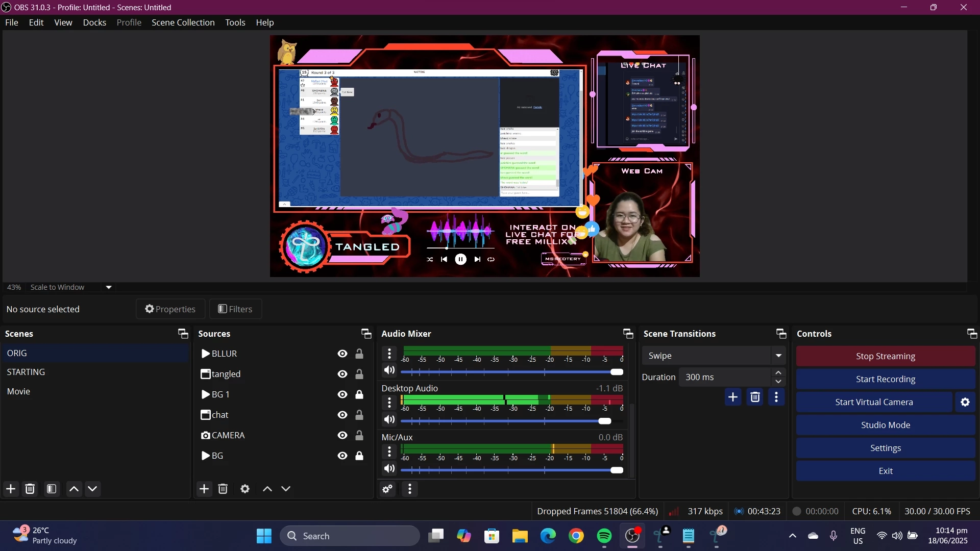Delete scene transition with trash button
980x551 pixels.
[755, 397]
